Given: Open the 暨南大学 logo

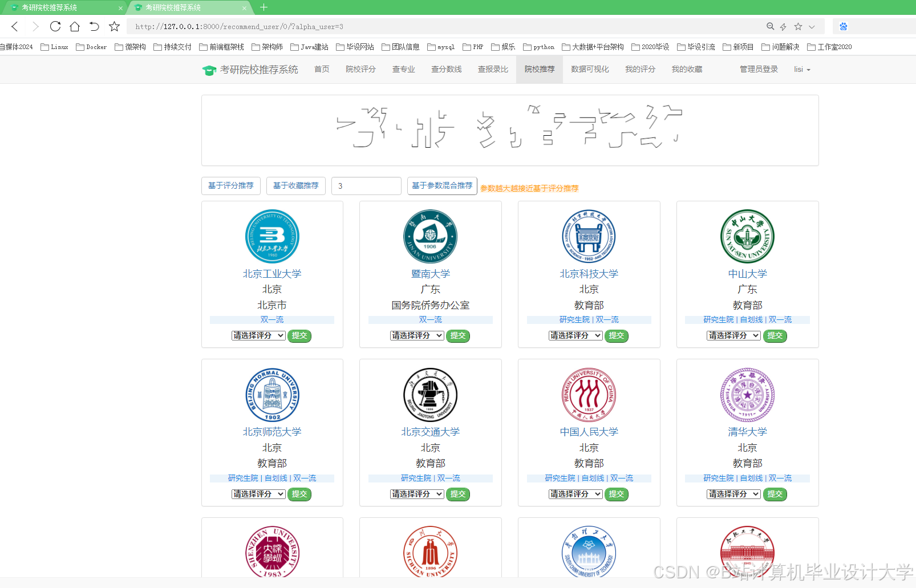Looking at the screenshot, I should pos(431,237).
